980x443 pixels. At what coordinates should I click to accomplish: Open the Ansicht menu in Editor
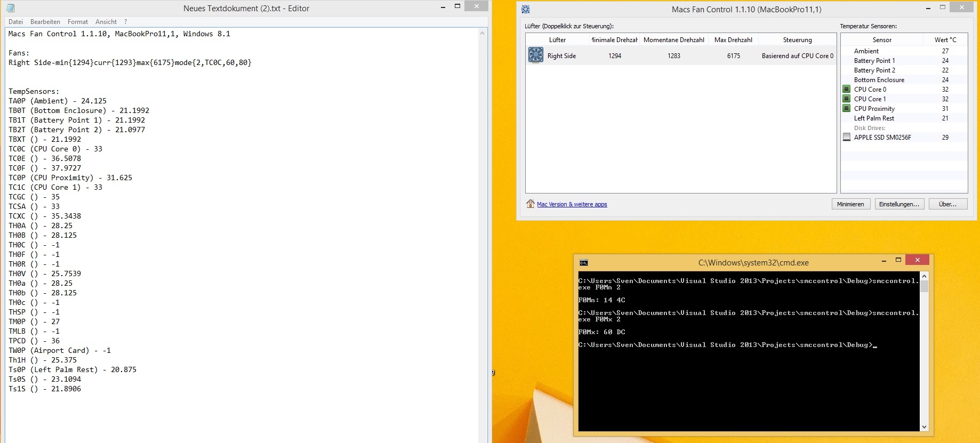(106, 22)
